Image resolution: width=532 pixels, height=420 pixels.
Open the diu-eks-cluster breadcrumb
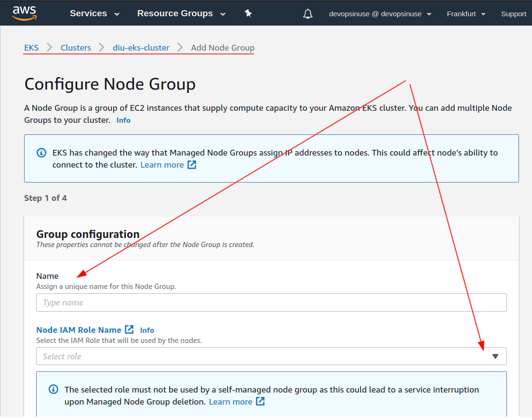pos(141,48)
